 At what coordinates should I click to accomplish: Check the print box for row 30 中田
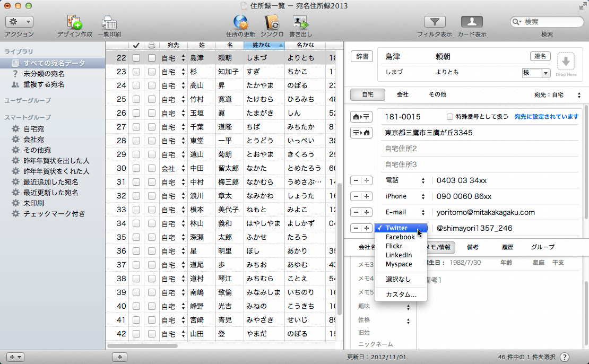pyautogui.click(x=151, y=168)
